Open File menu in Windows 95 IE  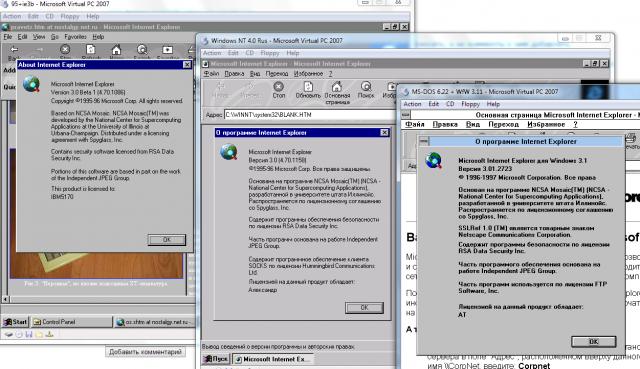8,37
